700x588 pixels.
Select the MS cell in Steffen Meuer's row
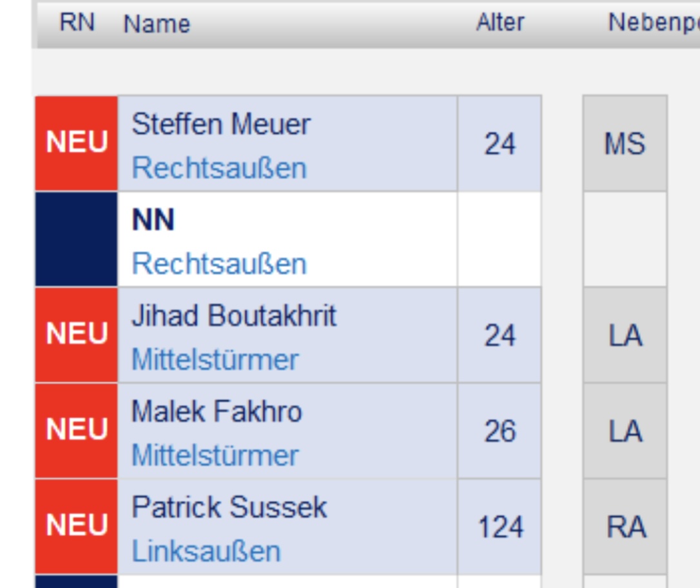(625, 144)
